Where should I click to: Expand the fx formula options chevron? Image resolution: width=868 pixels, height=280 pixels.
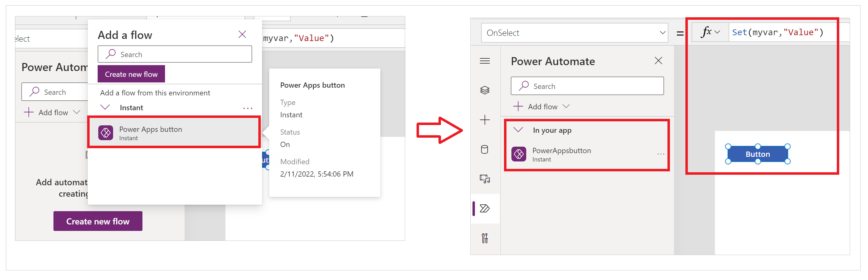717,32
